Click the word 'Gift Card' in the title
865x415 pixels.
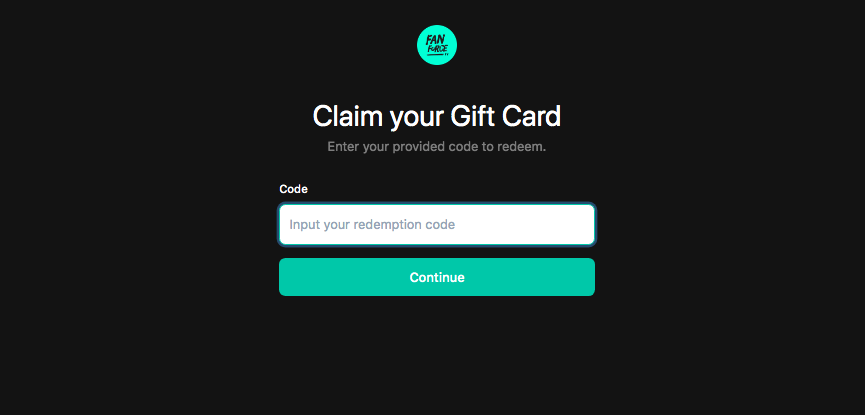click(x=506, y=116)
